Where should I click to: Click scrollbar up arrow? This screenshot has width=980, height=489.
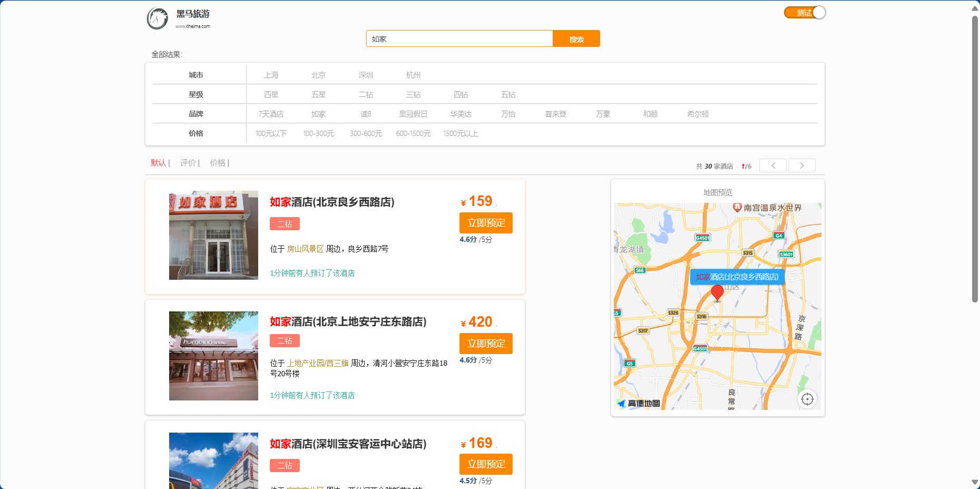click(x=975, y=8)
